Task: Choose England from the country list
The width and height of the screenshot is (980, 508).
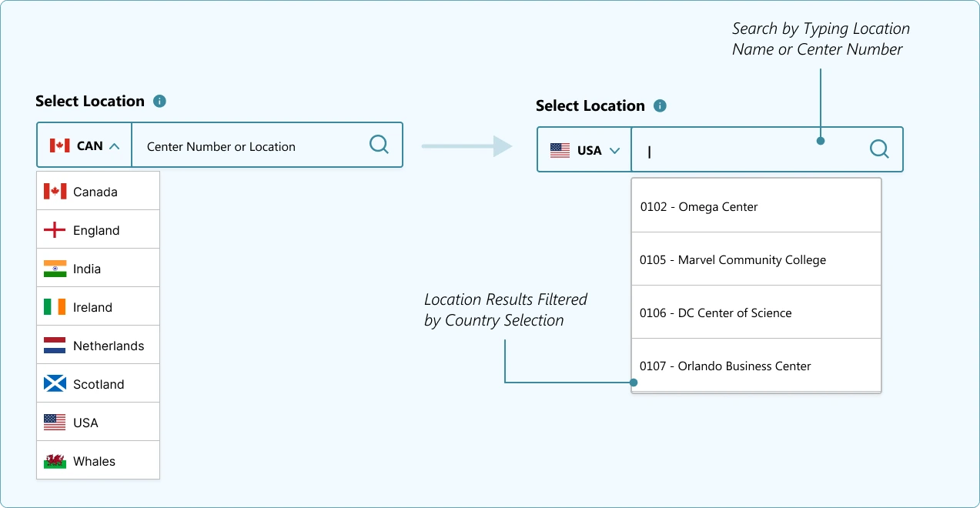Action: pyautogui.click(x=98, y=229)
